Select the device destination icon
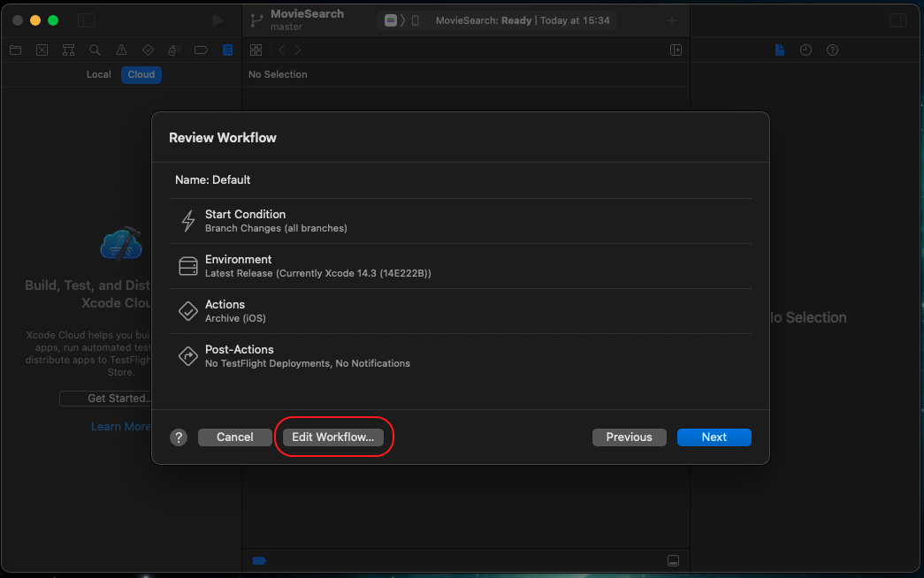Screen dimensions: 924x578 tap(415, 20)
